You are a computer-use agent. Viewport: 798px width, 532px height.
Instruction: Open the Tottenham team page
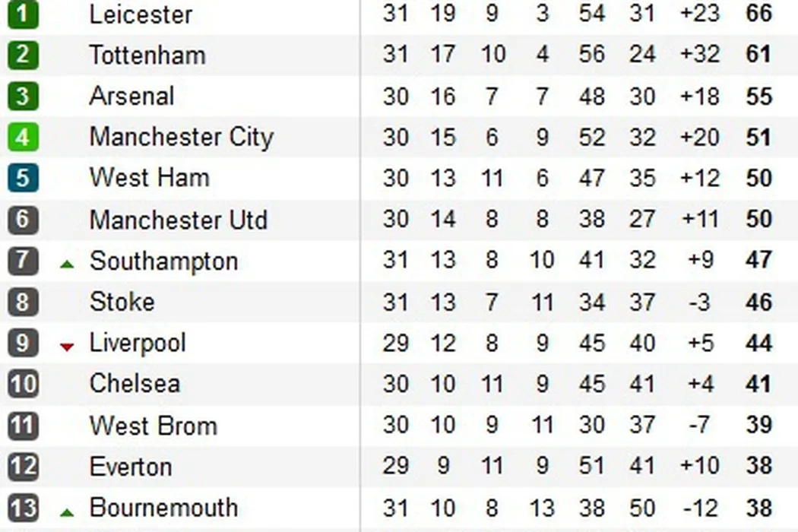pyautogui.click(x=147, y=55)
